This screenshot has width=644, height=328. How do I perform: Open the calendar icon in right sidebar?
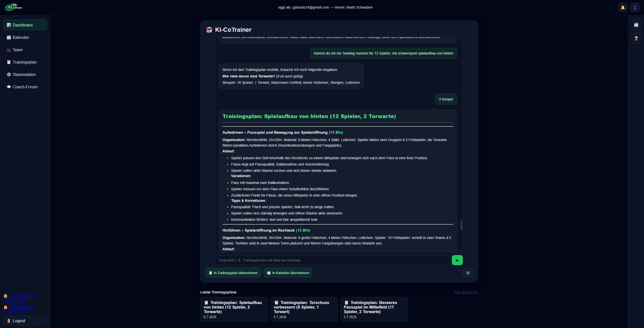click(636, 25)
